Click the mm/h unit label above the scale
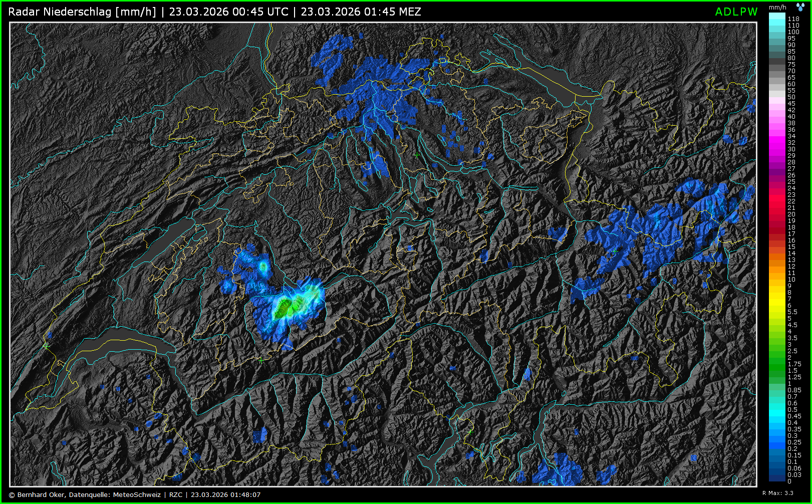This screenshot has height=504, width=812. (777, 7)
